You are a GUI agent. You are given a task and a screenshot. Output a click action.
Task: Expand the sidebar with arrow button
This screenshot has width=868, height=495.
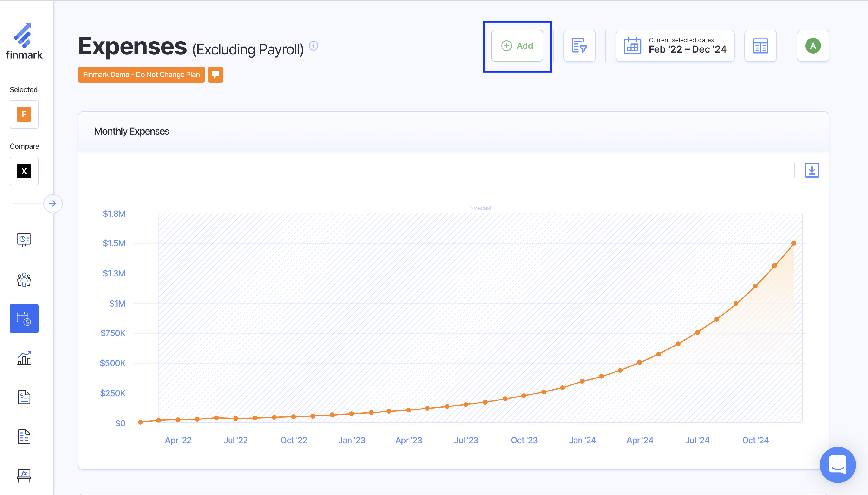[x=53, y=203]
